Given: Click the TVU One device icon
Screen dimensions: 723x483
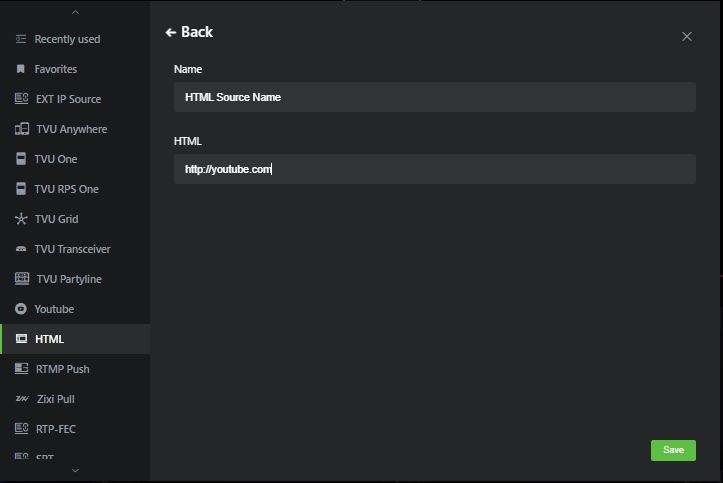Looking at the screenshot, I should click(21, 159).
